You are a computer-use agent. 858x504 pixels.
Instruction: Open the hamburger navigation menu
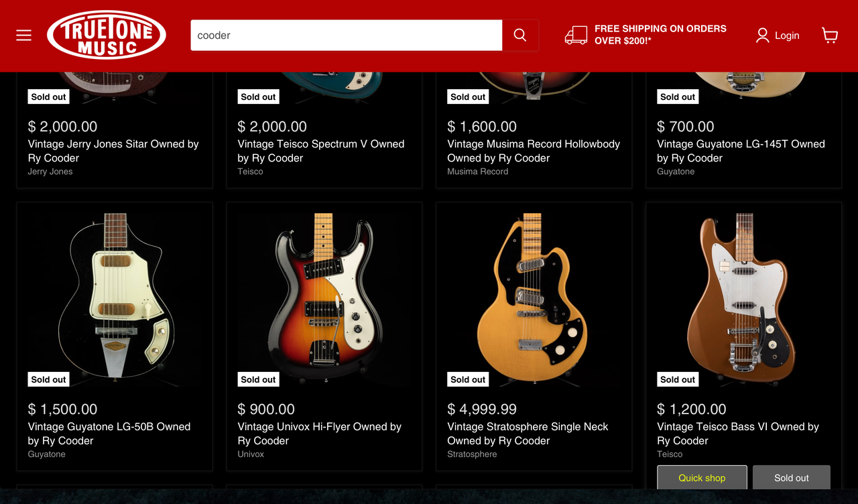pyautogui.click(x=24, y=35)
